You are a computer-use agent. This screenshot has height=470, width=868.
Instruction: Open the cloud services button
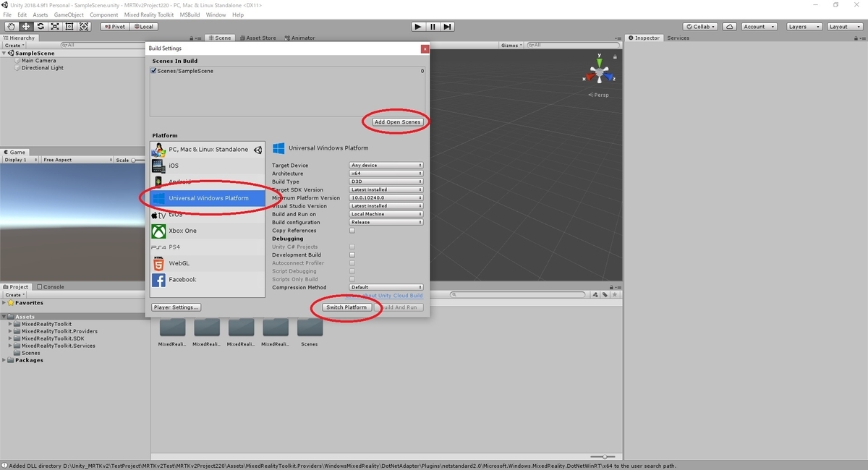(729, 27)
